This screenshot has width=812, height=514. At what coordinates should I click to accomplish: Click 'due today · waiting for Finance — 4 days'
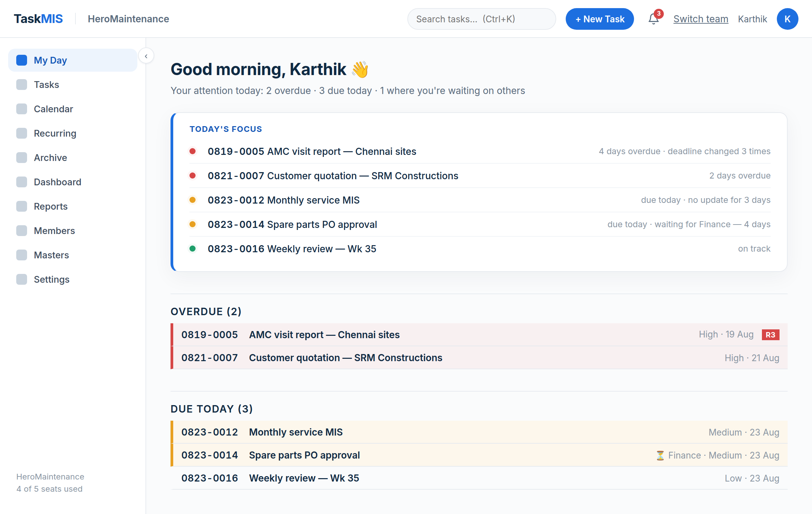[x=689, y=224]
